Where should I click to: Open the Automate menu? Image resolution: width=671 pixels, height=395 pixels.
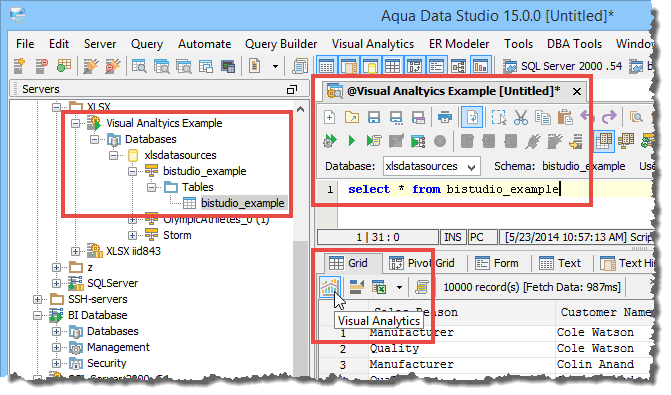[205, 44]
